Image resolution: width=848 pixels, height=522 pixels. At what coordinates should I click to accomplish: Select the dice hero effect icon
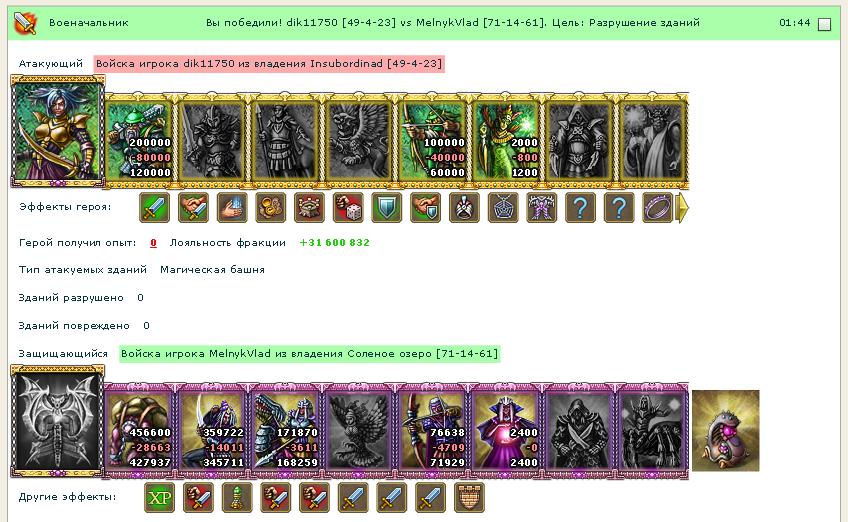click(348, 208)
